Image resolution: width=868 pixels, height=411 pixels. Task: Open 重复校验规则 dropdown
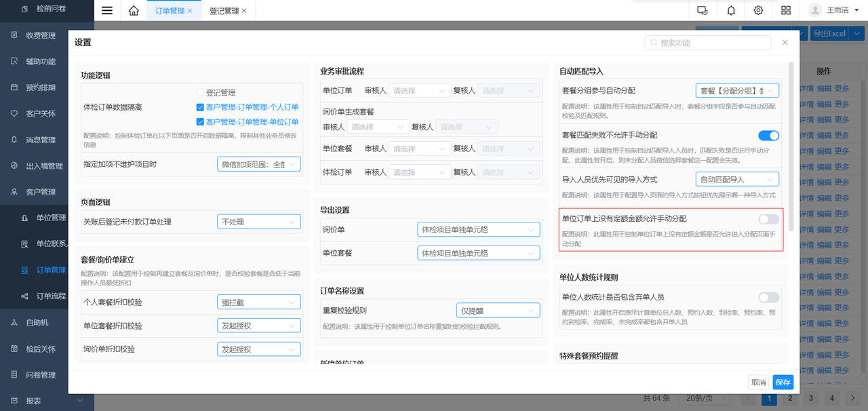(x=498, y=311)
